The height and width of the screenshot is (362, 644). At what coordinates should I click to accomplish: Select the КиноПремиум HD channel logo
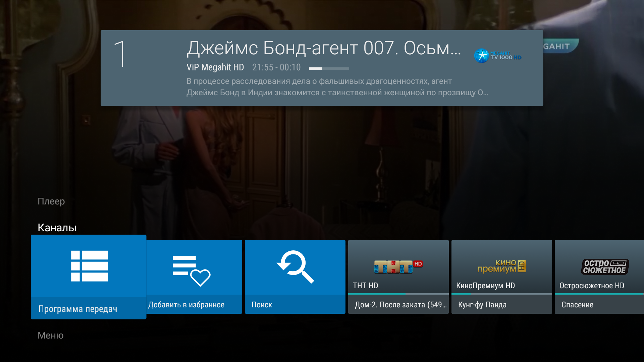pos(501,266)
